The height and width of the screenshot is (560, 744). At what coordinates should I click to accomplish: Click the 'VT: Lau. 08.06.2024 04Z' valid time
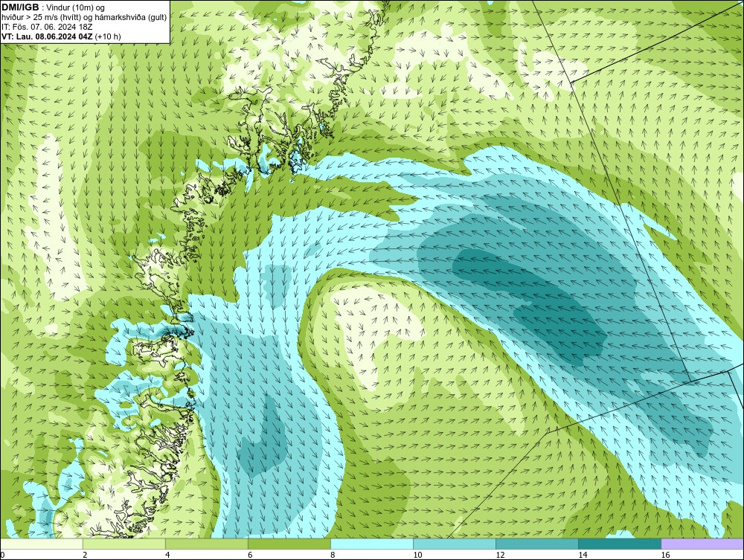pyautogui.click(x=47, y=36)
